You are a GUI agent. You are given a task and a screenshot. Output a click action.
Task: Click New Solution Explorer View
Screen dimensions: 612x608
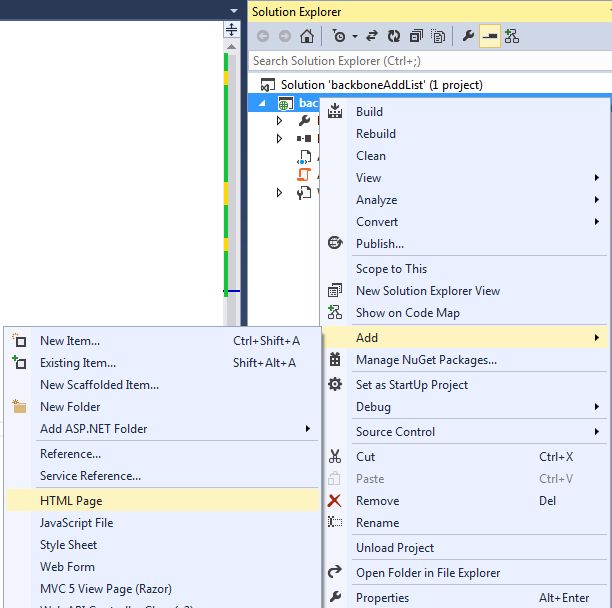464,291
